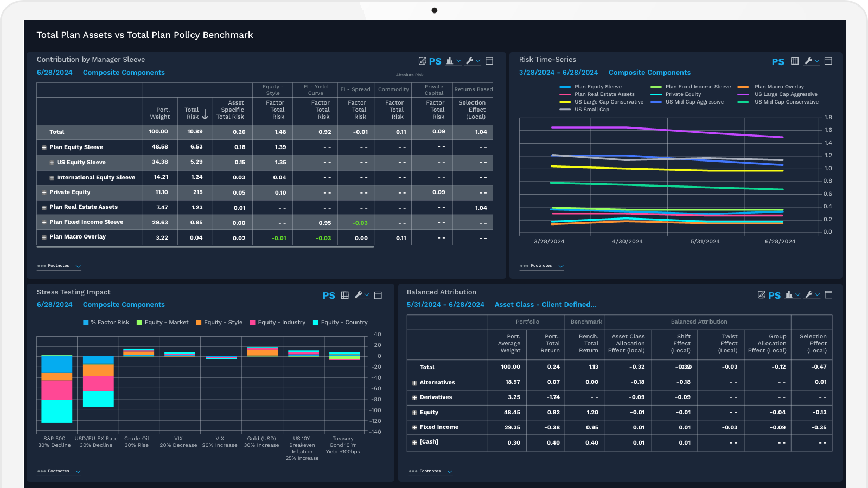The image size is (868, 488).
Task: Click Asset Class - Client Defined link
Action: coord(546,304)
